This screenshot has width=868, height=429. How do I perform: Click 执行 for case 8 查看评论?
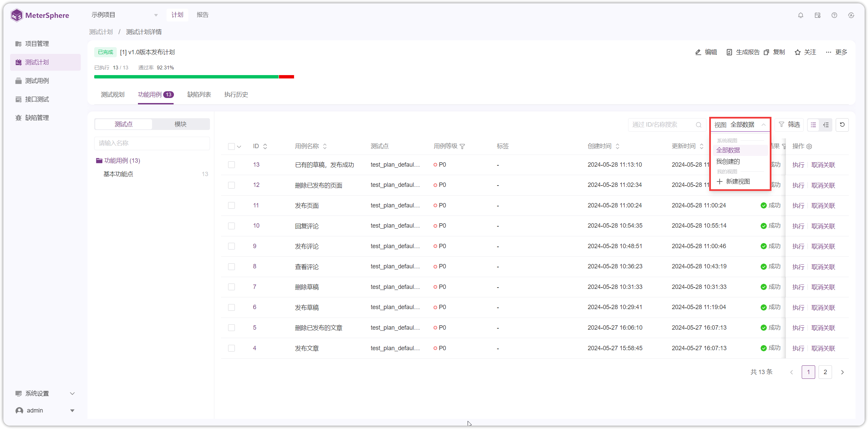tap(798, 267)
